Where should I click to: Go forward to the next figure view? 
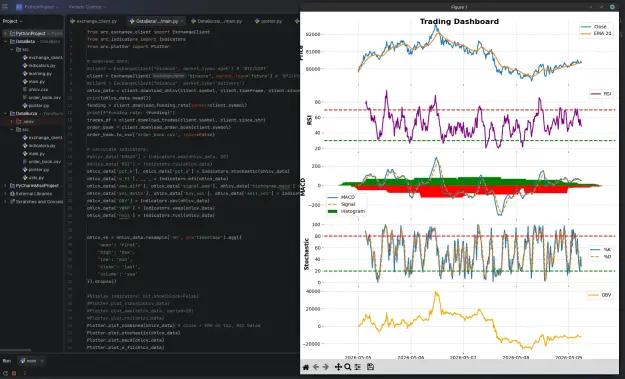click(326, 367)
